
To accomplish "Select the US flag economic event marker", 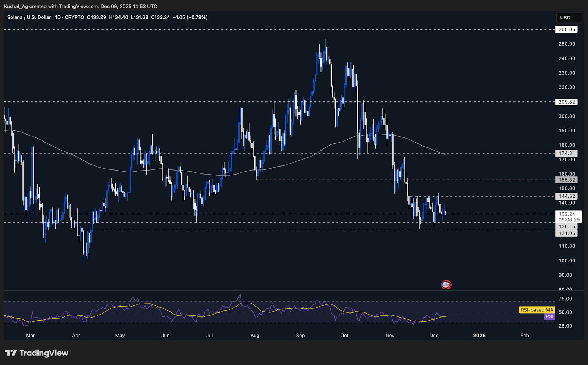I will pyautogui.click(x=446, y=285).
